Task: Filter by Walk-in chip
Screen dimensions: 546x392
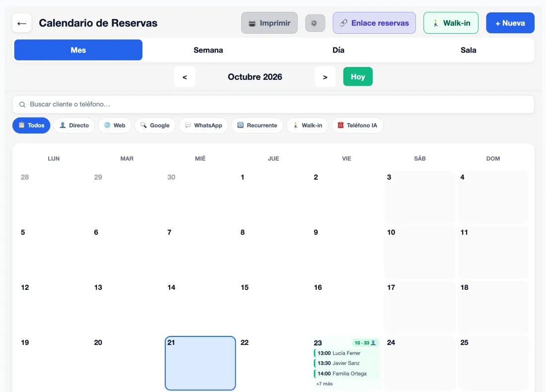Action: pyautogui.click(x=307, y=126)
